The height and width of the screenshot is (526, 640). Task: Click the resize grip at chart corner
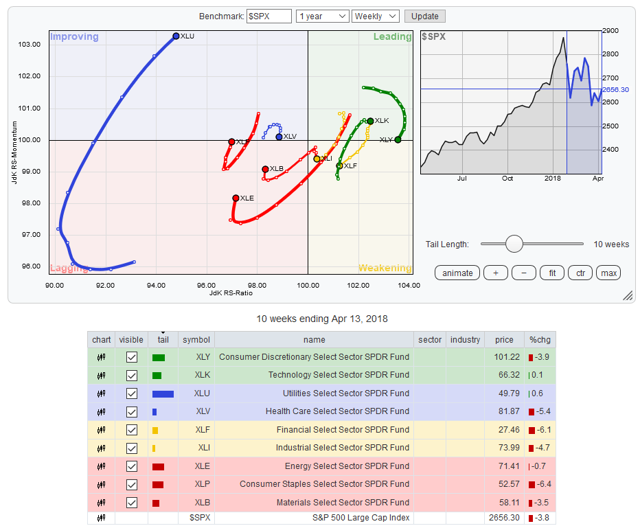click(x=628, y=296)
